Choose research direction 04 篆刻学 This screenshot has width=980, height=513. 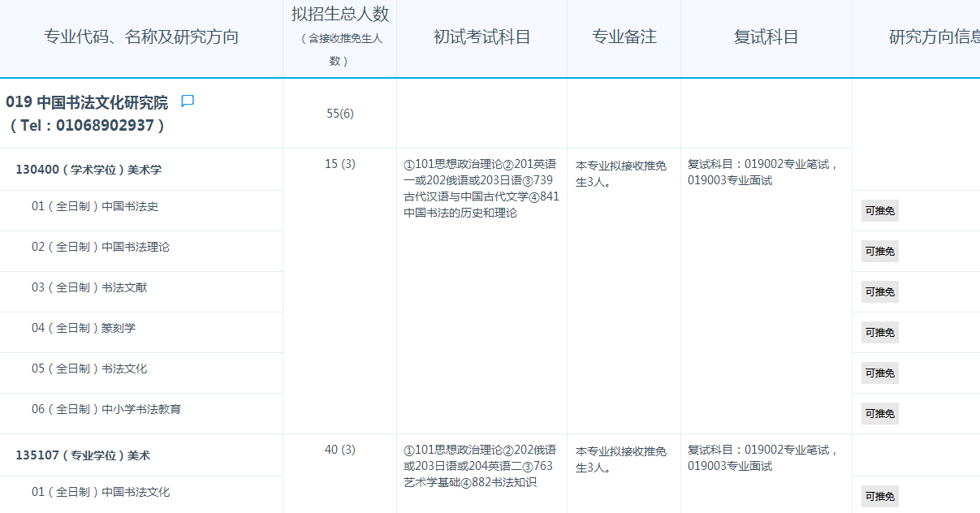[84, 328]
